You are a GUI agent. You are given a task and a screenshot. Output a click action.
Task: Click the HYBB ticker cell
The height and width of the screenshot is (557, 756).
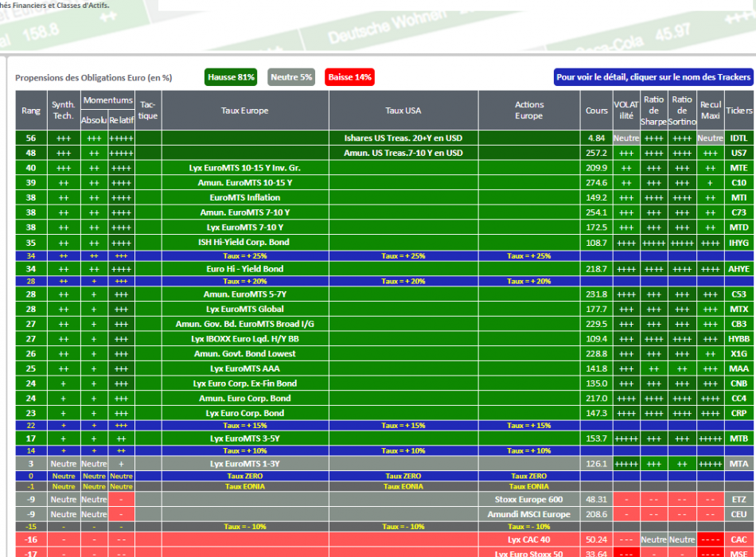pos(738,339)
